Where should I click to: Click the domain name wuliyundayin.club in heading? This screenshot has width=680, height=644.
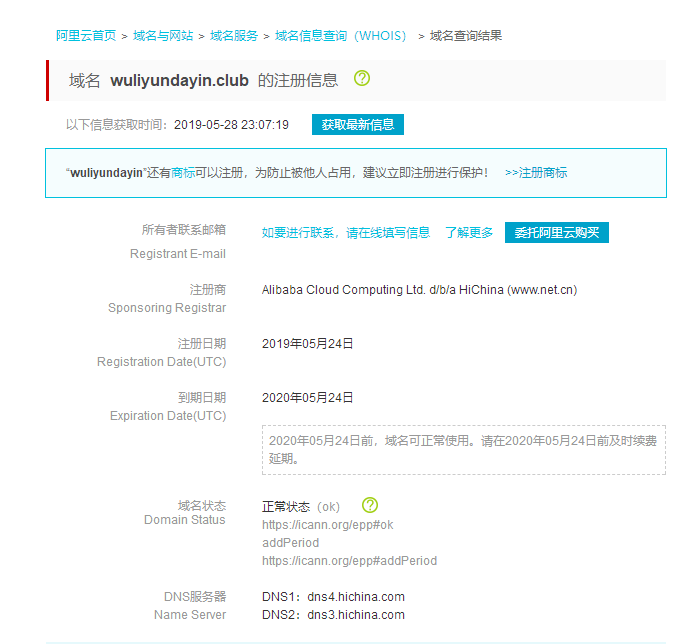pos(179,80)
